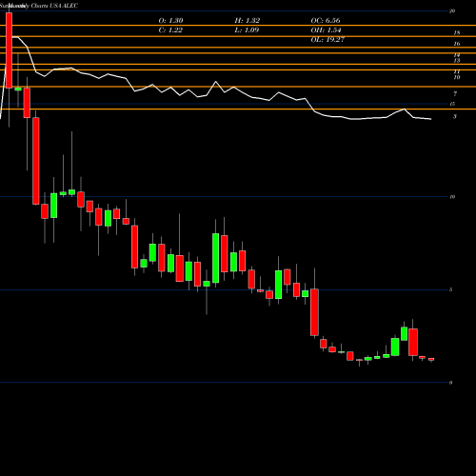This screenshot has width=476, height=476.
Task: Click the '14' price axis label
Action: (x=457, y=55)
